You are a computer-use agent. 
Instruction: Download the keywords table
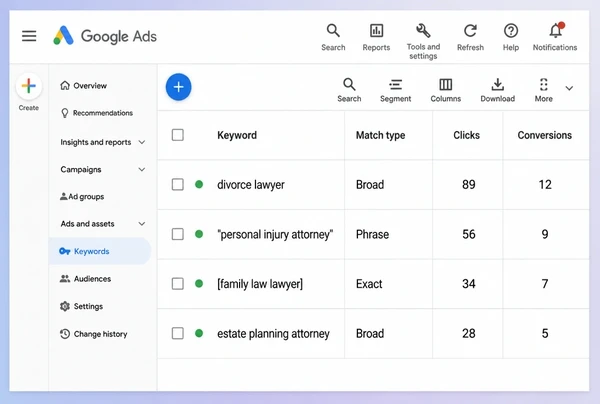click(497, 90)
